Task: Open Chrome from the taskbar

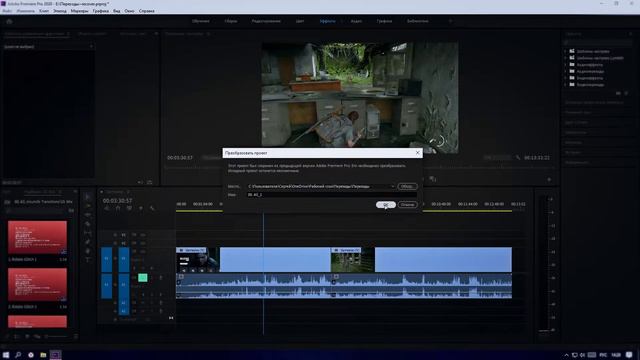Action: [x=31, y=355]
